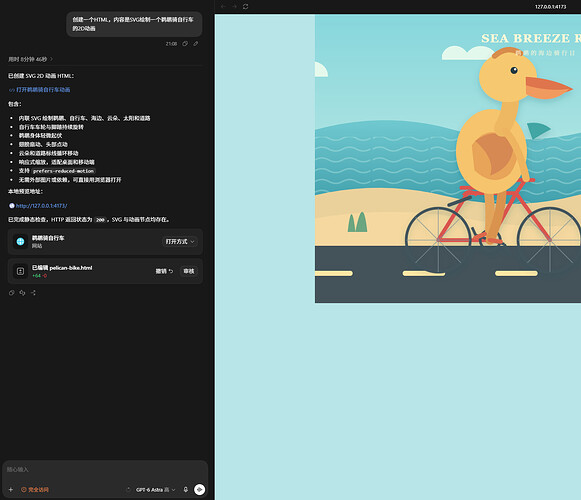Screen dimensions: 581x500
Task: Open the 打开方式 dropdown on website card
Action: click(x=180, y=242)
